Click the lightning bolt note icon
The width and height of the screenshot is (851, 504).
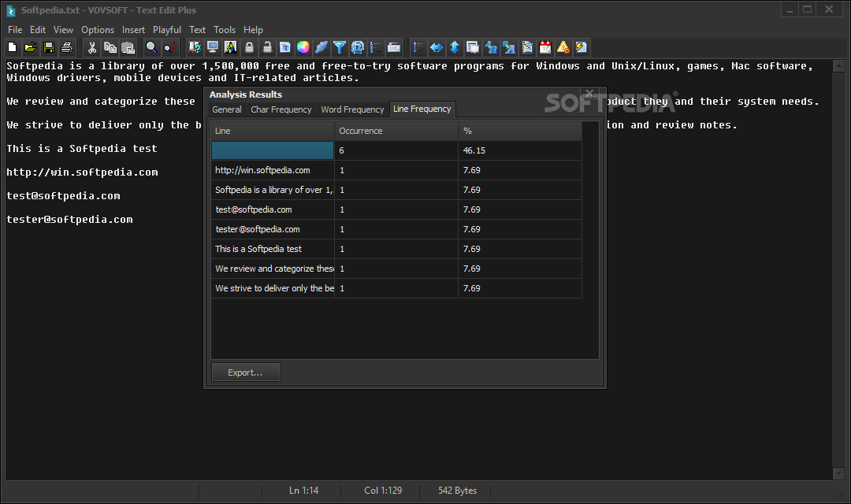coord(582,48)
